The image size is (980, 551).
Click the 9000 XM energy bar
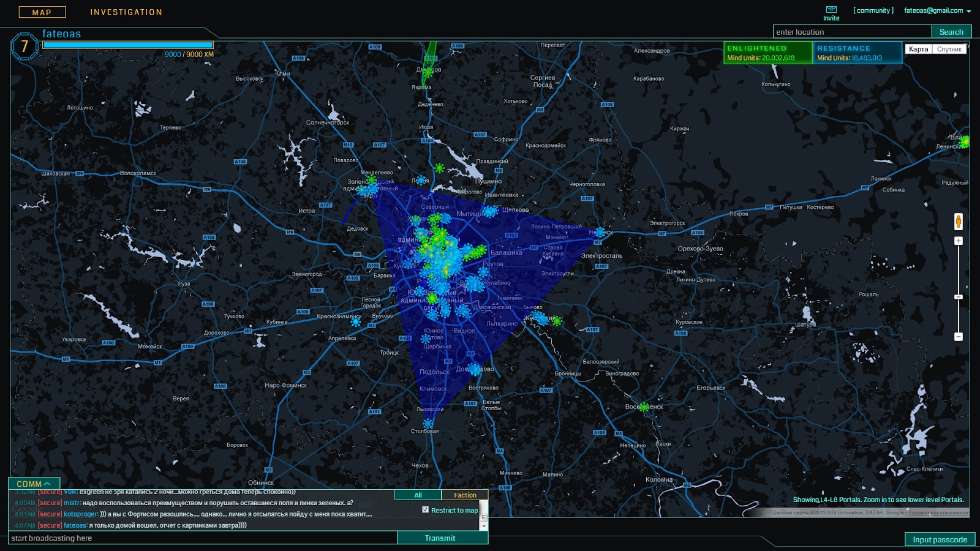click(x=128, y=45)
